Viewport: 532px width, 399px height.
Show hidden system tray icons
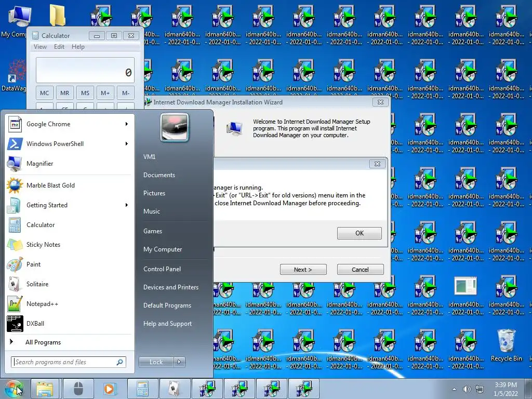[x=454, y=389]
